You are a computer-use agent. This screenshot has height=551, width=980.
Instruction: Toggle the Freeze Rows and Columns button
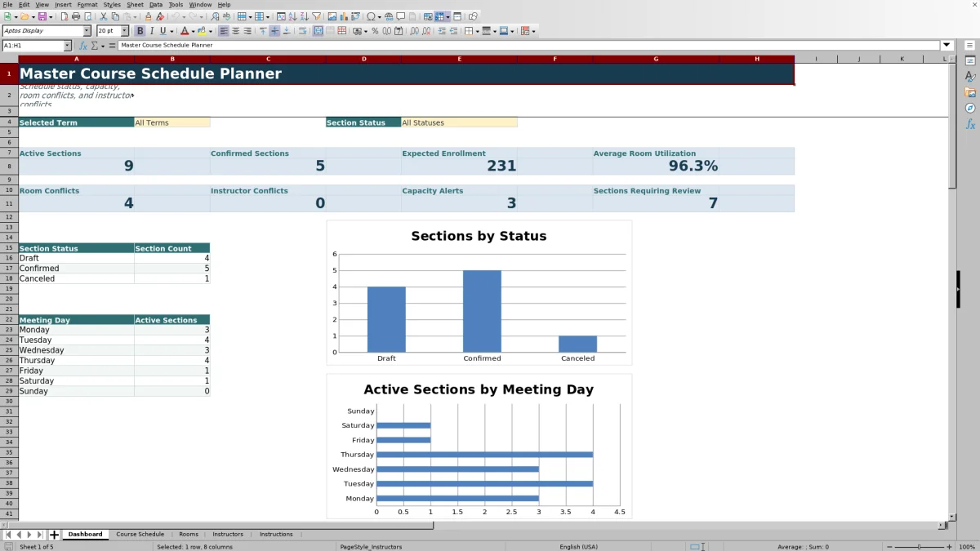click(440, 16)
